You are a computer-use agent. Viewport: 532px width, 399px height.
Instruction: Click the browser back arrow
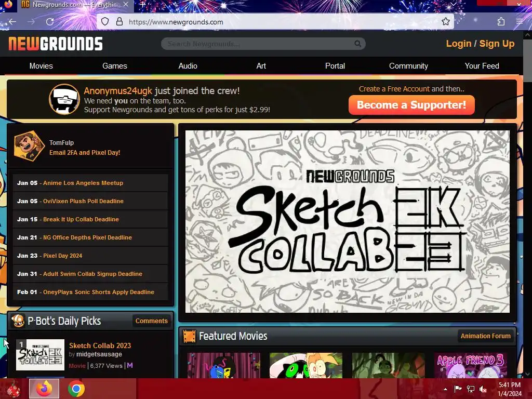click(12, 22)
